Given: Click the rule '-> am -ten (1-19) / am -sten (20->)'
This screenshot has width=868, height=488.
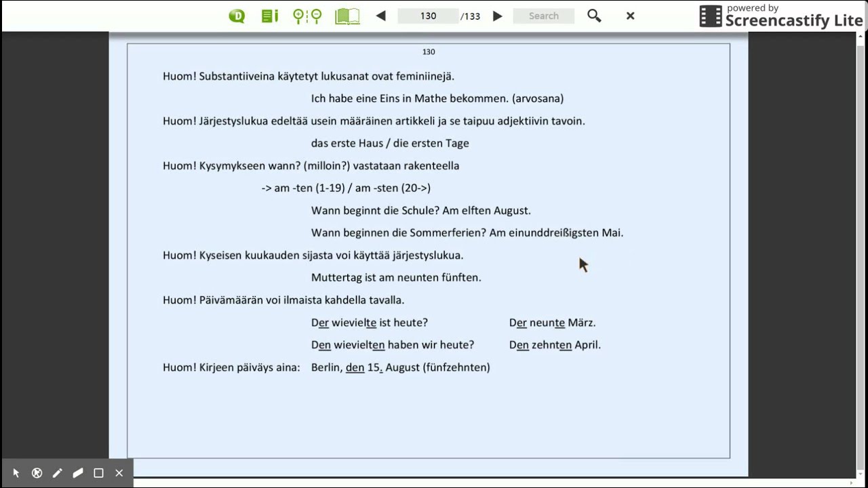Looking at the screenshot, I should (x=346, y=188).
